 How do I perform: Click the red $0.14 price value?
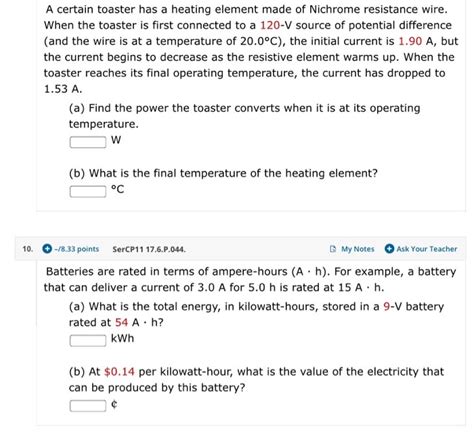[x=119, y=372]
